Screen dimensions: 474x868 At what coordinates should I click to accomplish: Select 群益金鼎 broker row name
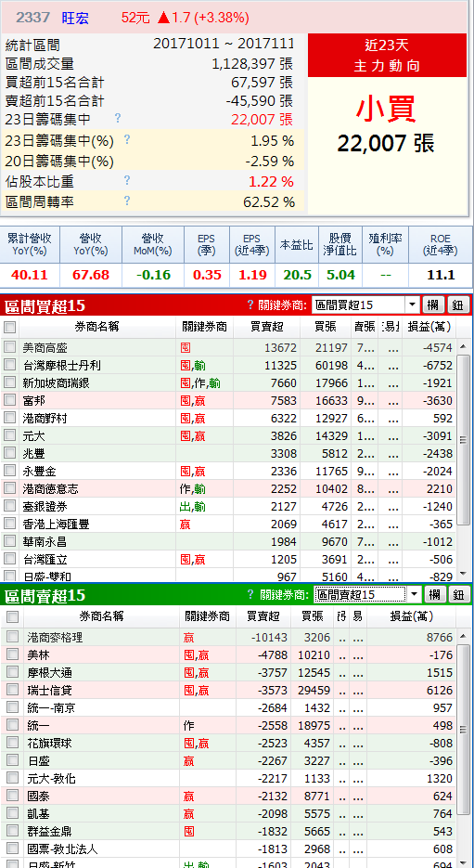coord(49,832)
